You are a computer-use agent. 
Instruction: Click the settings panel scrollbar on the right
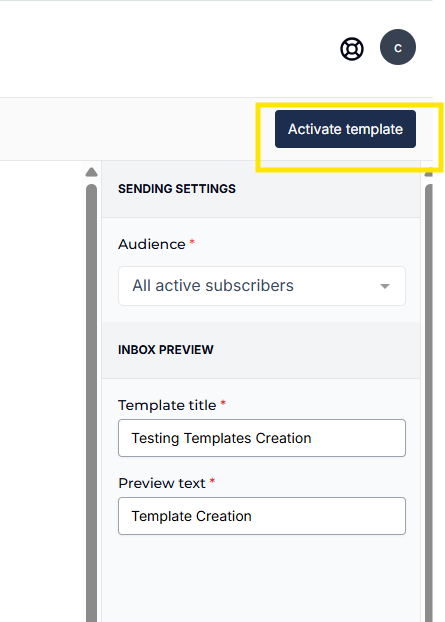point(429,403)
